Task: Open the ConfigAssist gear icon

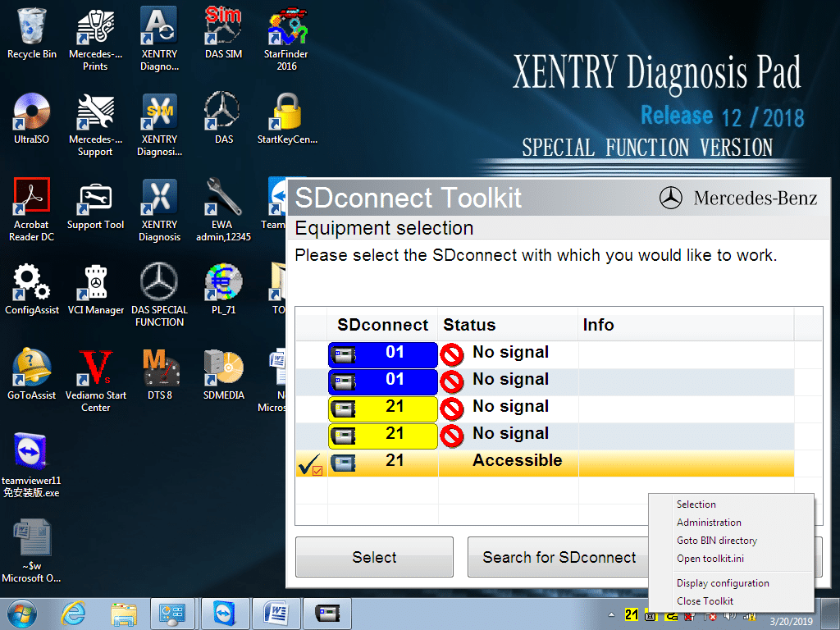Action: pos(32,284)
